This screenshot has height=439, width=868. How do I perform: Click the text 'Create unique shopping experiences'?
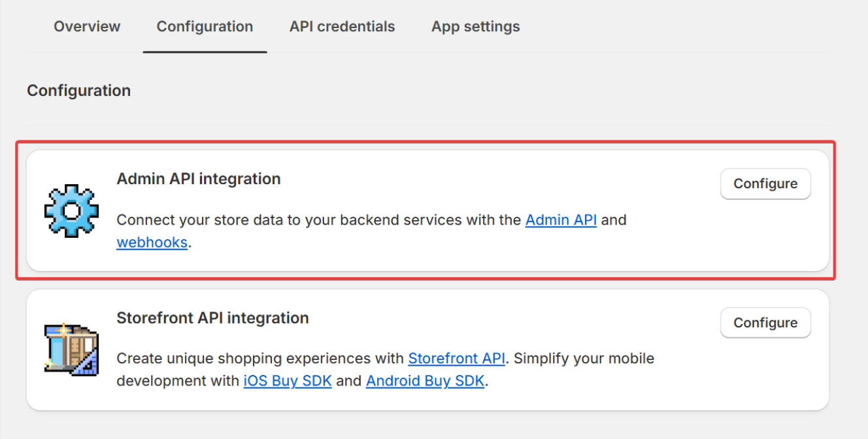(260, 359)
